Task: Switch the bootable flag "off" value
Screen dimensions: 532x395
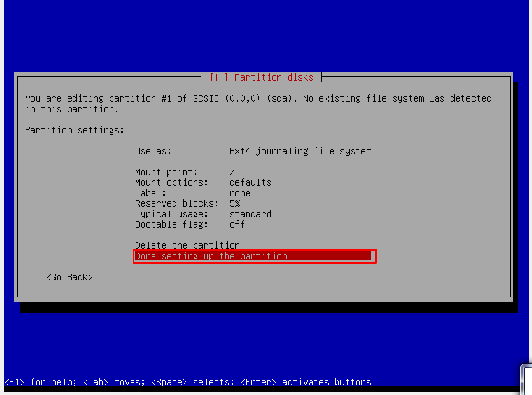Action: point(237,224)
